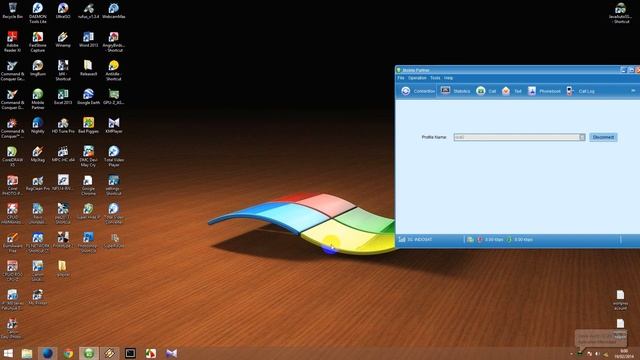Select the AngryBirds shortcut desktop icon
640x360 pixels.
[113, 42]
